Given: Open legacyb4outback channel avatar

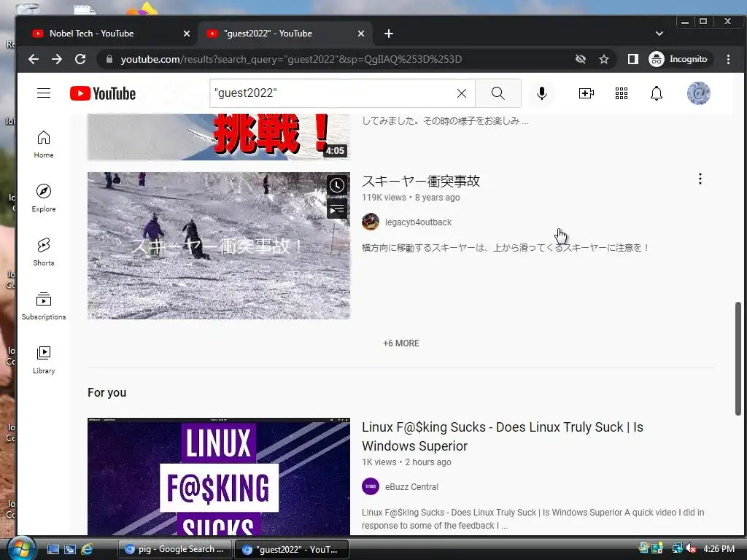Looking at the screenshot, I should click(371, 222).
